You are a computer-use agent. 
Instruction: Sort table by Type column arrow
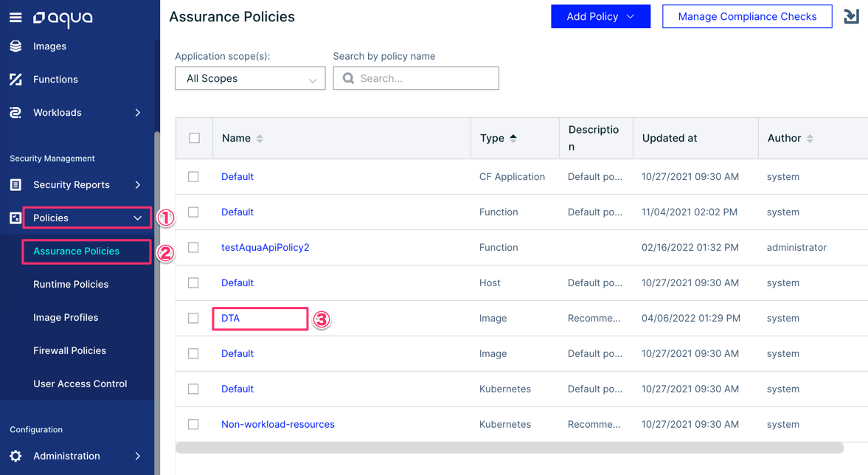click(x=513, y=138)
